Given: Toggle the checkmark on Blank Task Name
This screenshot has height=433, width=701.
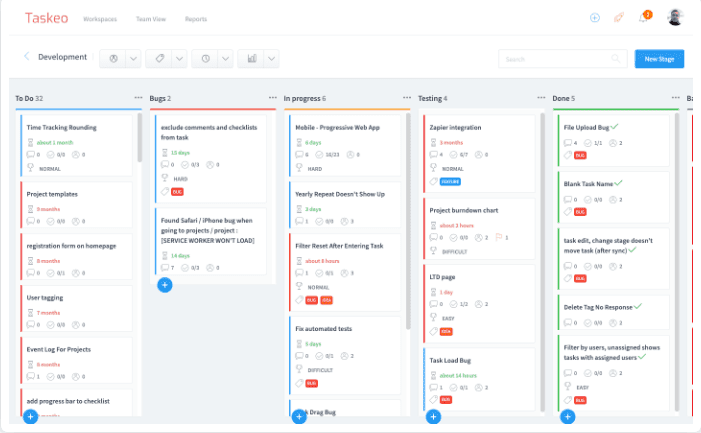Looking at the screenshot, I should [x=620, y=183].
